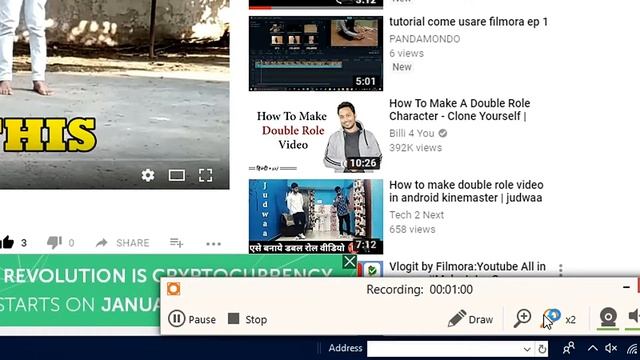Viewport: 640px width, 360px height.
Task: Show hidden system tray icons
Action: coord(593,348)
